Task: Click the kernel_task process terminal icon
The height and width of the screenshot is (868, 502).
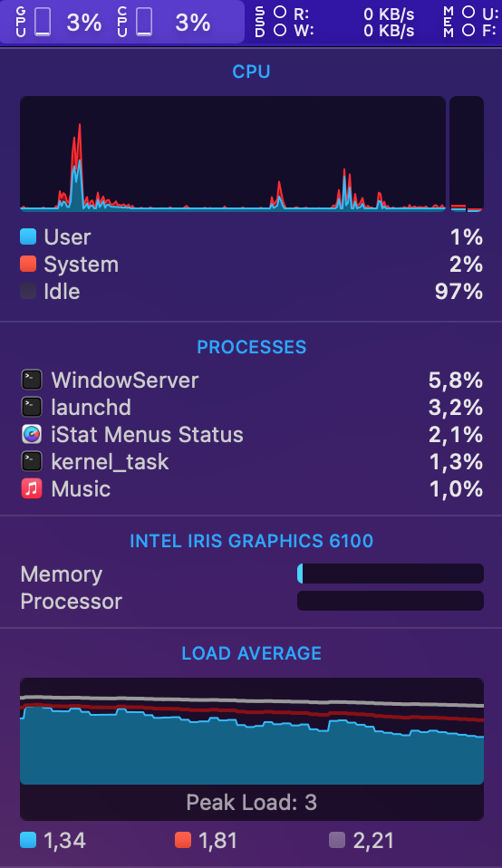Action: pyautogui.click(x=32, y=461)
